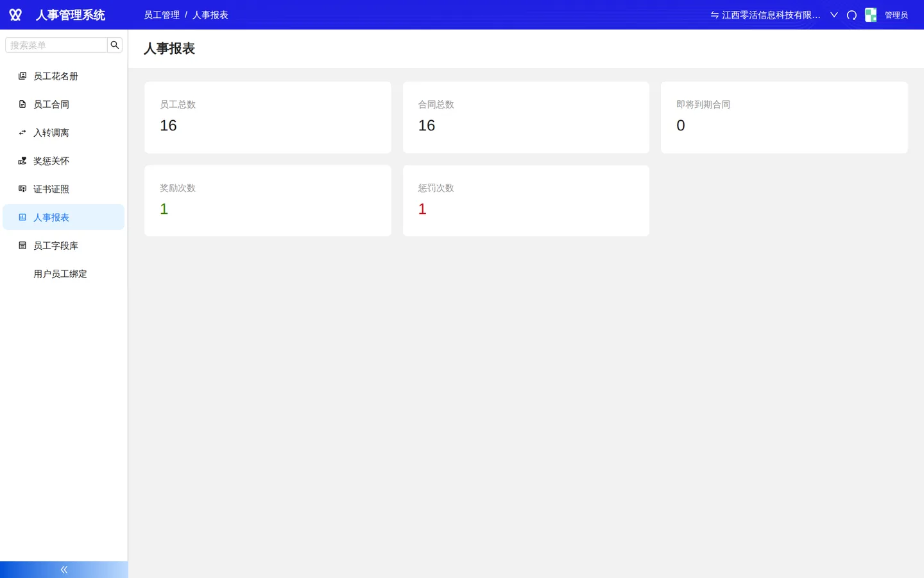Click the 即将到期合同 statistic card

[784, 118]
